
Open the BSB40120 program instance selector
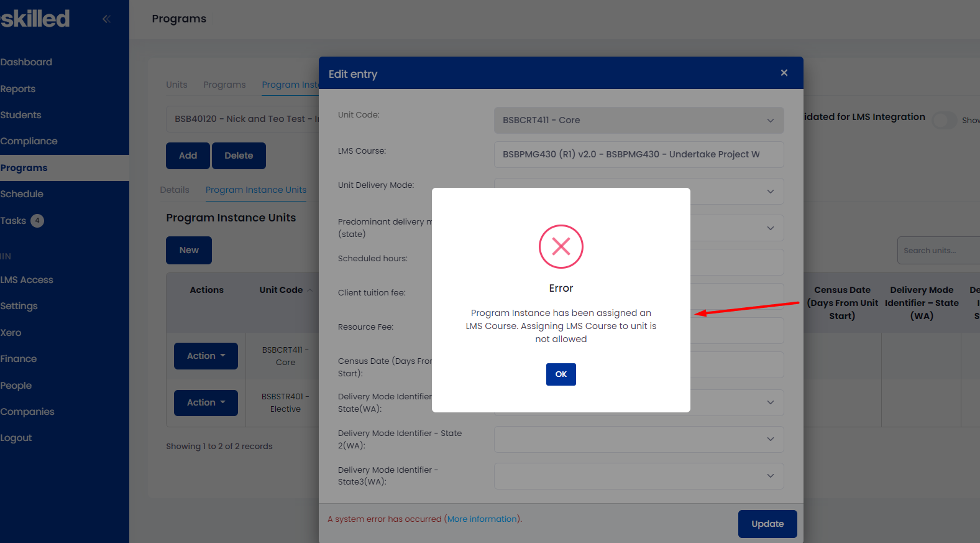242,119
